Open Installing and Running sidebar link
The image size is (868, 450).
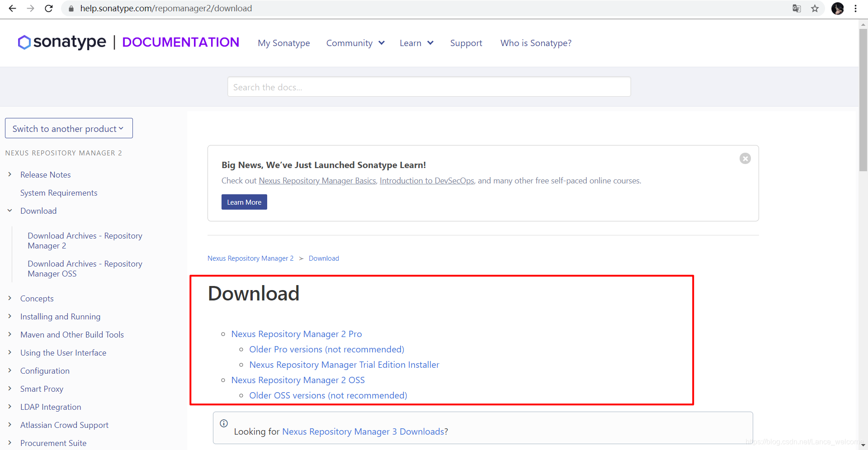[61, 317]
